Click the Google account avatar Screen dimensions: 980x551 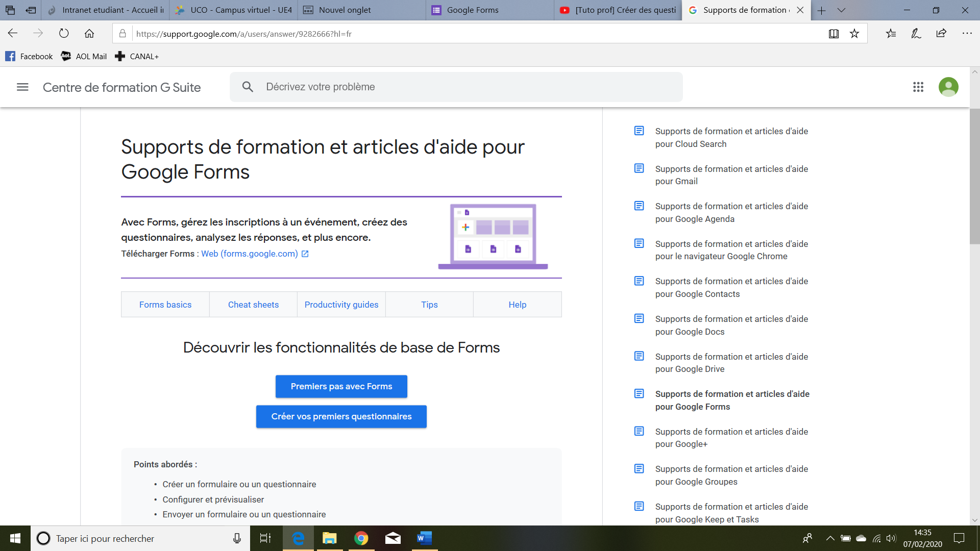(x=948, y=87)
